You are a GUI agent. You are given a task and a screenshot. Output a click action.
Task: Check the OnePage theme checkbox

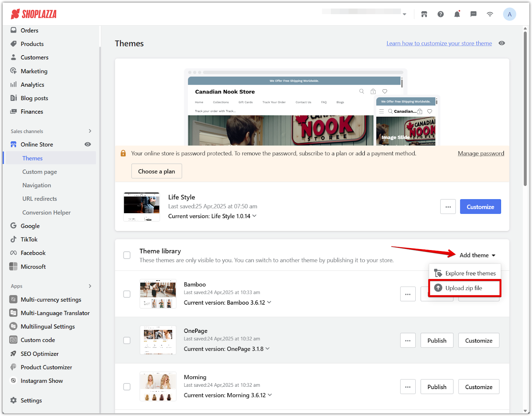click(x=127, y=340)
